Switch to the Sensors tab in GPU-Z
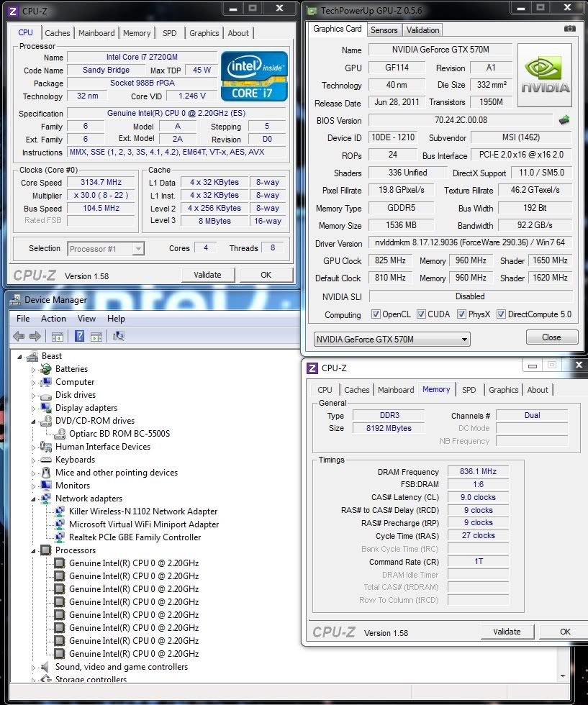 pyautogui.click(x=384, y=30)
